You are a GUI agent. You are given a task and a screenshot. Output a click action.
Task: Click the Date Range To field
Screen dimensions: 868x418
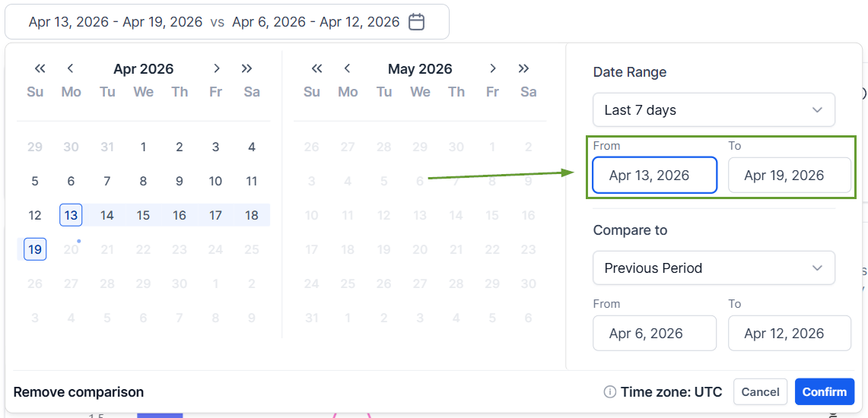coord(789,176)
